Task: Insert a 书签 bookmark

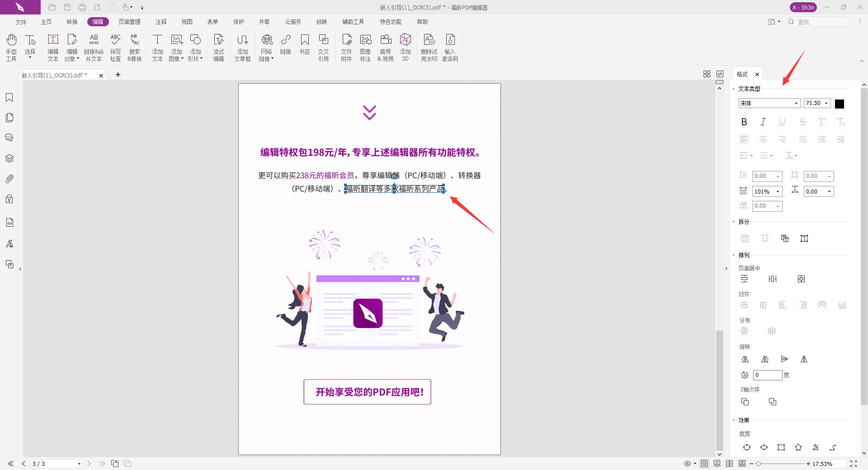Action: pyautogui.click(x=305, y=47)
